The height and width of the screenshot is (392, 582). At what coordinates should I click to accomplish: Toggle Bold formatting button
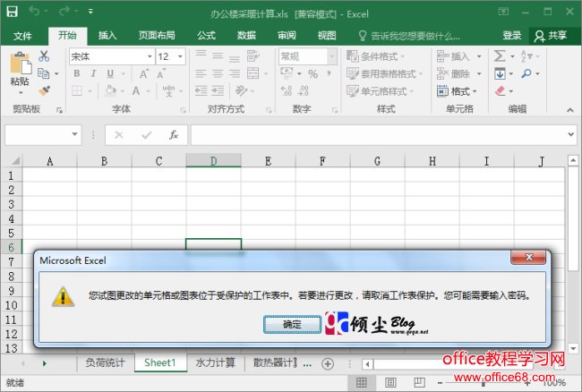tap(77, 73)
